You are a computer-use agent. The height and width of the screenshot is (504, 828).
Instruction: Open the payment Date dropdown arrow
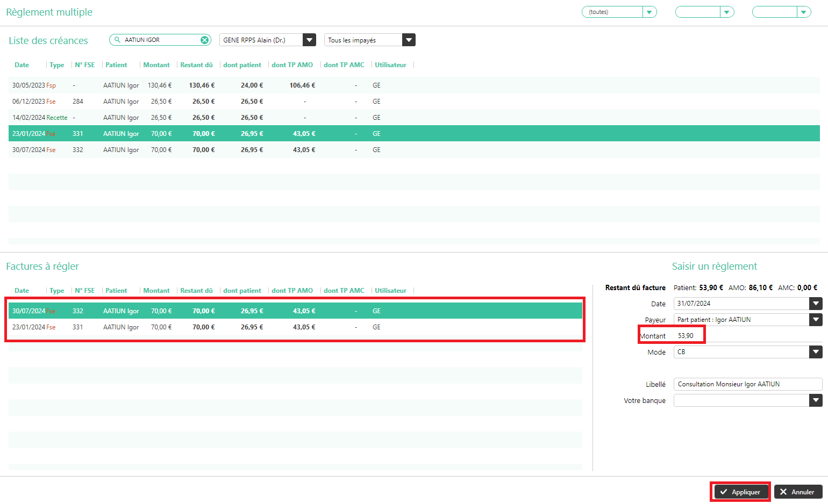(816, 304)
